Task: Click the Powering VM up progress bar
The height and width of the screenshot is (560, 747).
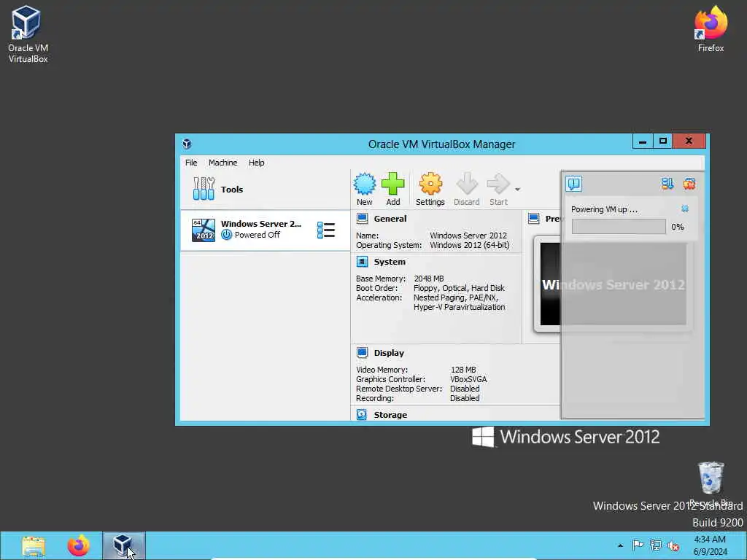Action: (x=619, y=227)
